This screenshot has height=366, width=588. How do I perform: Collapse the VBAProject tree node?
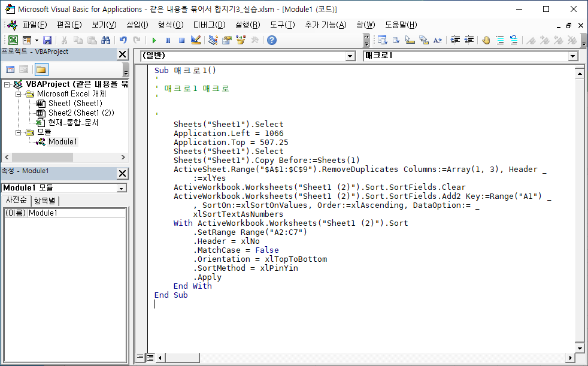[7, 84]
